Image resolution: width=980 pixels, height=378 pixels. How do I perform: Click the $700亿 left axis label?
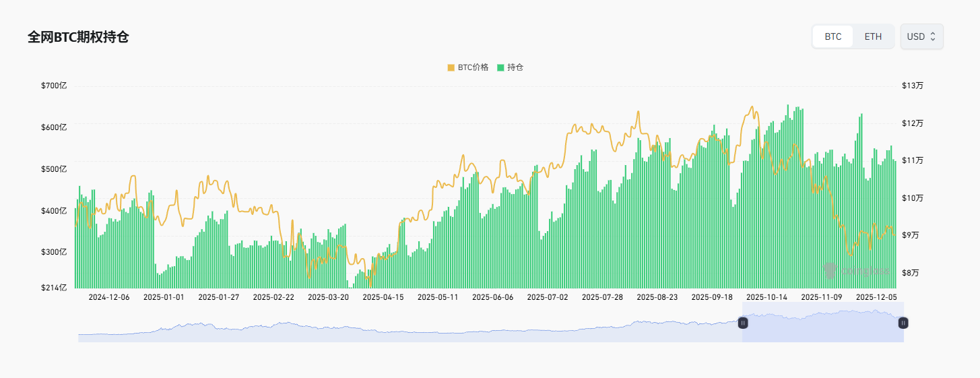(x=54, y=86)
